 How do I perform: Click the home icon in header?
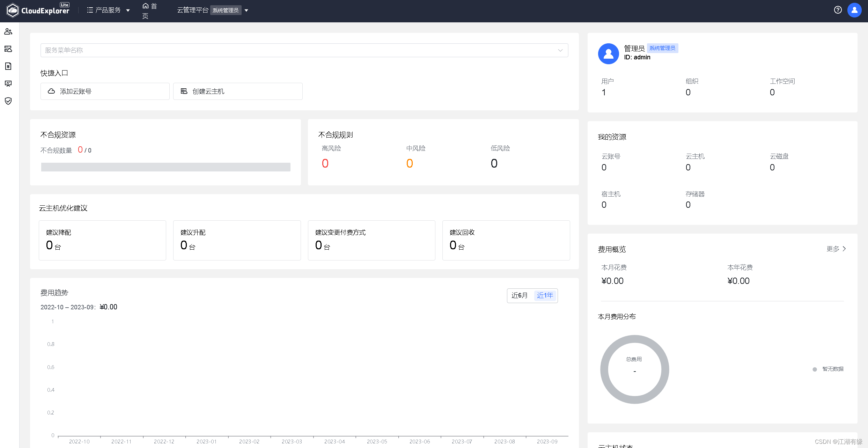coord(146,6)
